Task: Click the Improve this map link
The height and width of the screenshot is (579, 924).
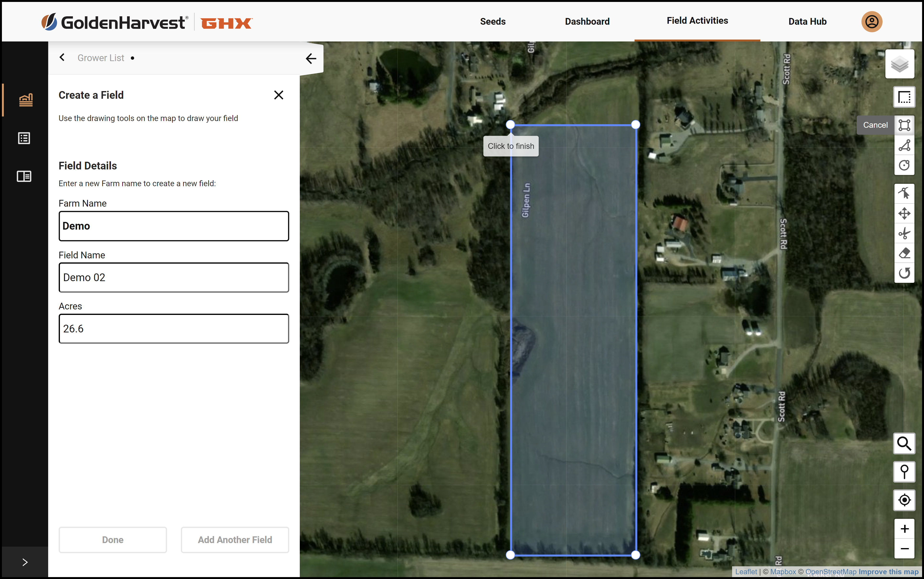Action: [x=888, y=571]
